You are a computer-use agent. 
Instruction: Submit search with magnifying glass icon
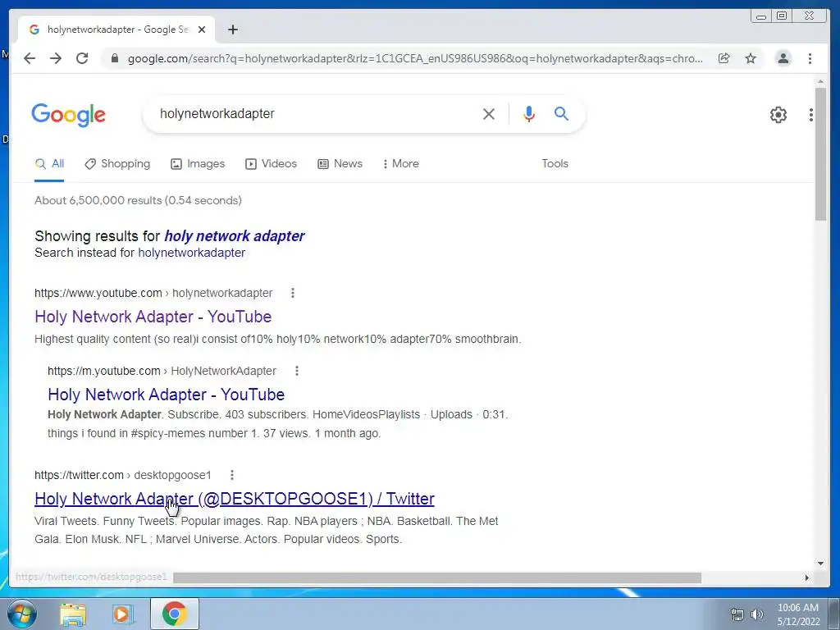coord(561,113)
